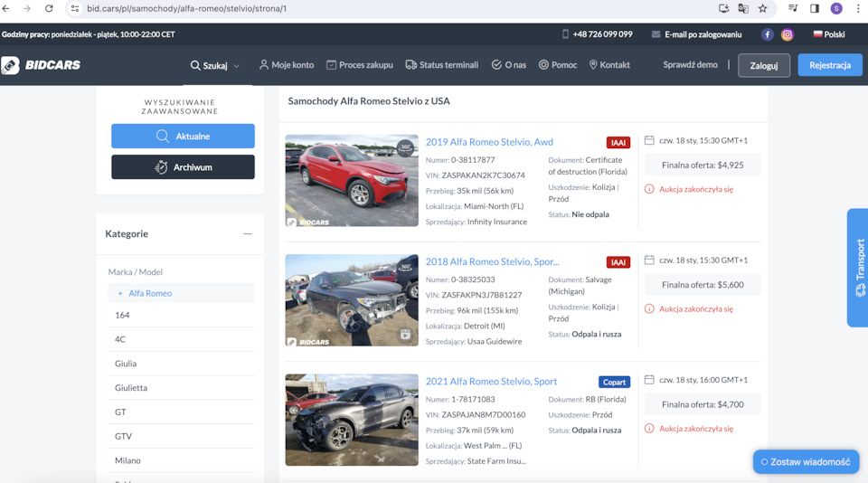Open the Instagram profile icon
This screenshot has width=868, height=483.
pyautogui.click(x=787, y=34)
